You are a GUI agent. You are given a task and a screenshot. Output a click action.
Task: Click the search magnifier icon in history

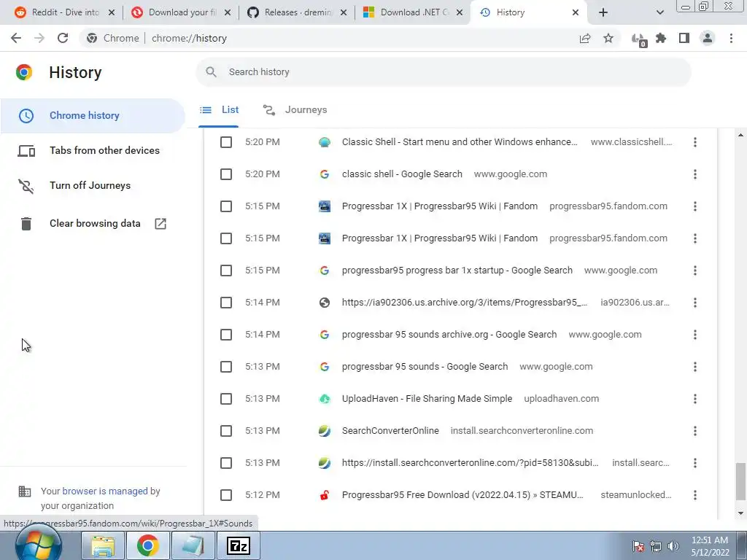click(x=211, y=72)
